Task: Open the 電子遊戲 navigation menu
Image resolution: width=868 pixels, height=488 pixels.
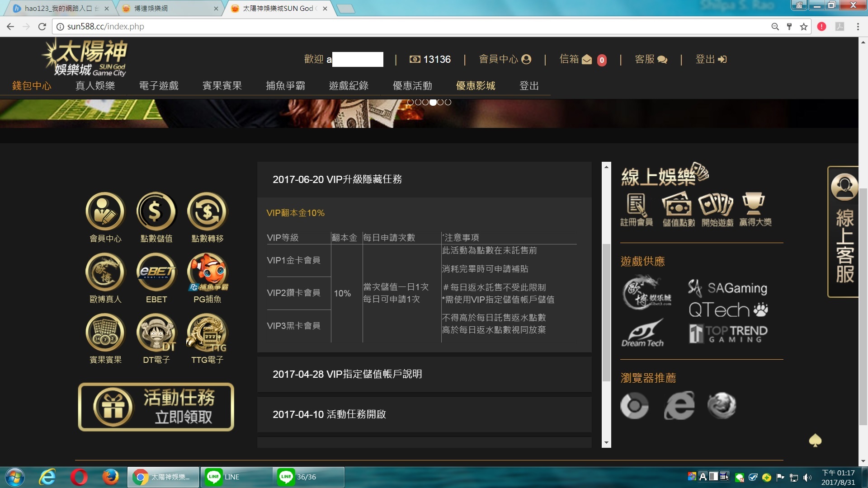Action: click(159, 86)
